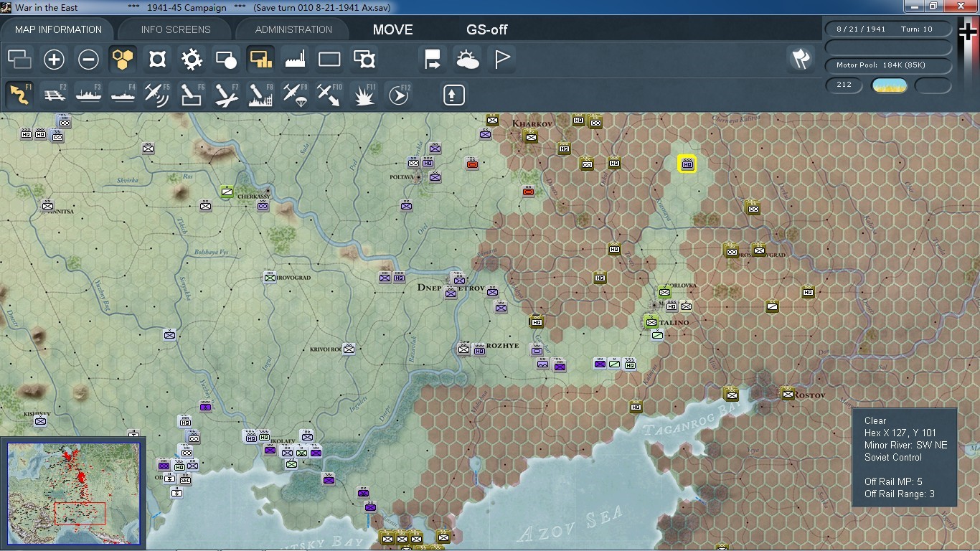This screenshot has width=980, height=551.
Task: Select the F1 move mode icon
Action: 19,95
